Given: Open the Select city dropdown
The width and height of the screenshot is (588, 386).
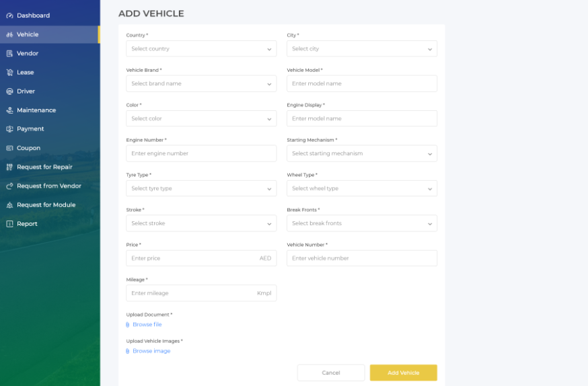Looking at the screenshot, I should 362,48.
